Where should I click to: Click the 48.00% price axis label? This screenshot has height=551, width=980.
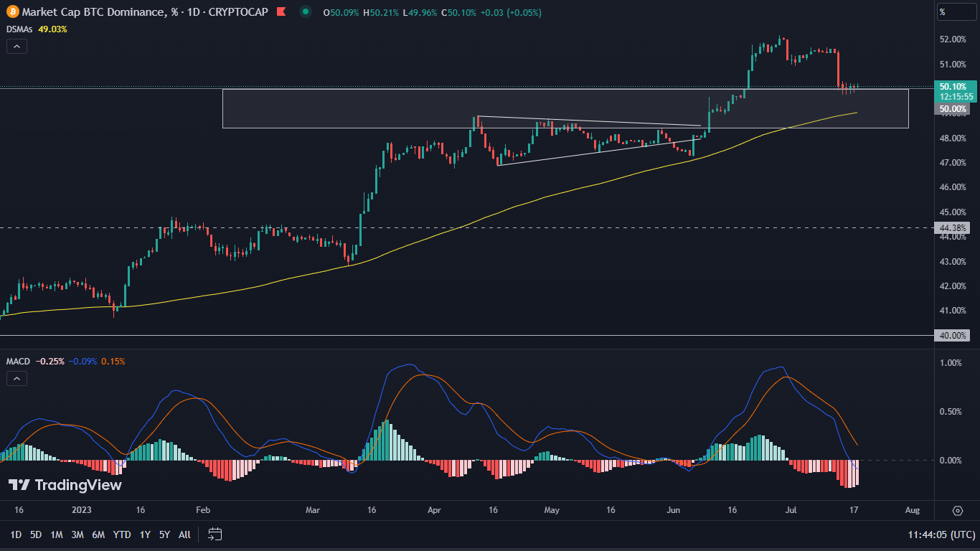(x=953, y=138)
